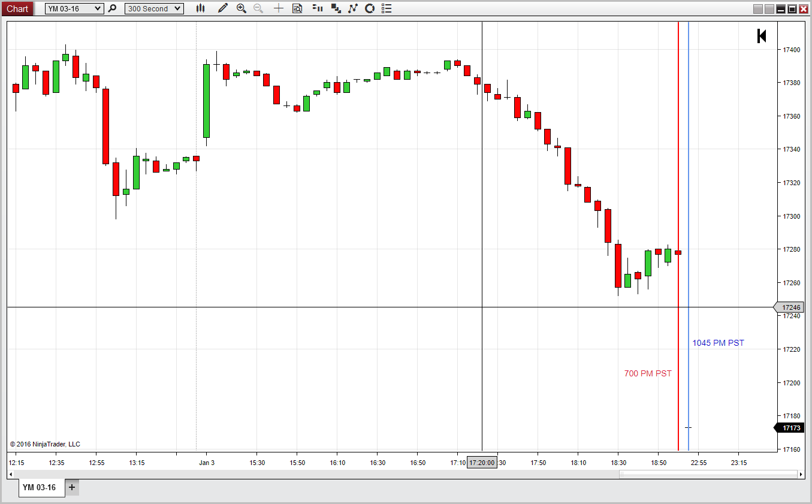Image resolution: width=812 pixels, height=504 pixels.
Task: Click the 22:55 time axis label
Action: pos(699,463)
